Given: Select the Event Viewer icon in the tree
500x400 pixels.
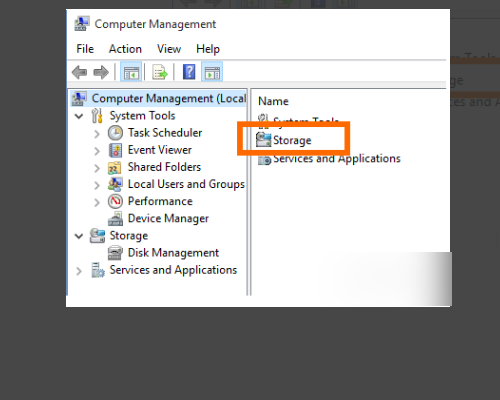Looking at the screenshot, I should (x=115, y=150).
